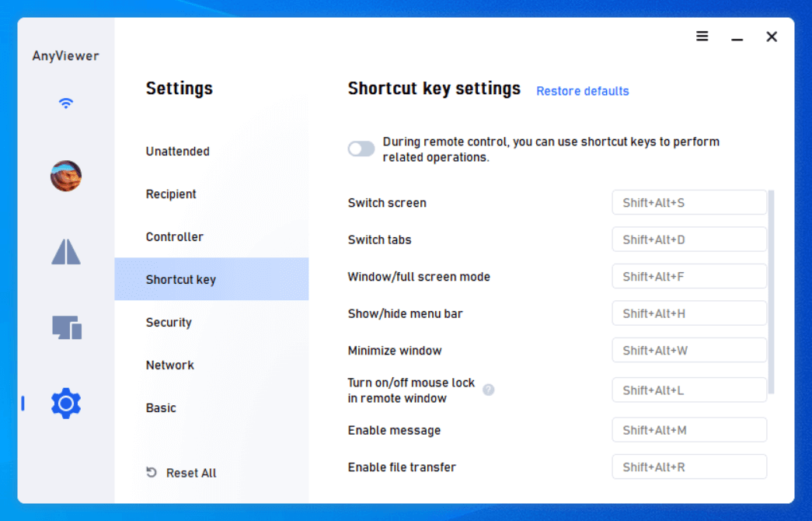The image size is (812, 521).
Task: Select the Unattended settings tab
Action: coord(178,152)
